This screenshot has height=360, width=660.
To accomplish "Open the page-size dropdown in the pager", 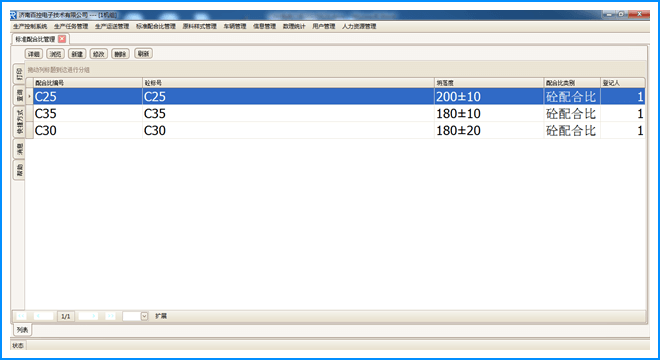I will [x=144, y=316].
